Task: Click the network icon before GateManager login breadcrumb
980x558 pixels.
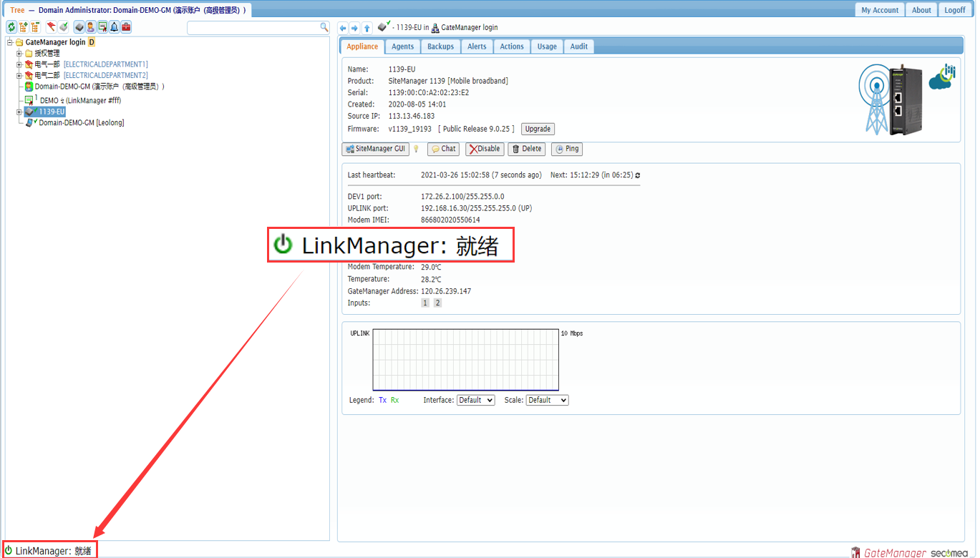Action: click(435, 28)
